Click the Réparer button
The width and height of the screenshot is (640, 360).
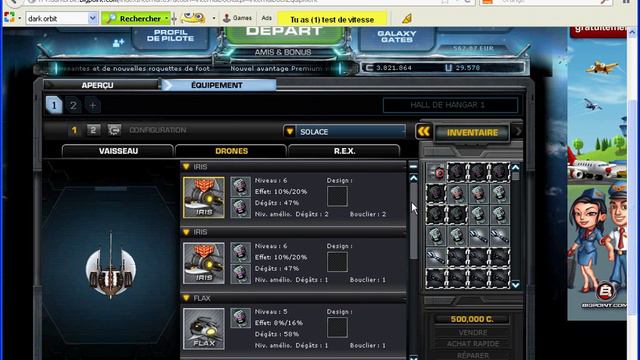click(473, 355)
